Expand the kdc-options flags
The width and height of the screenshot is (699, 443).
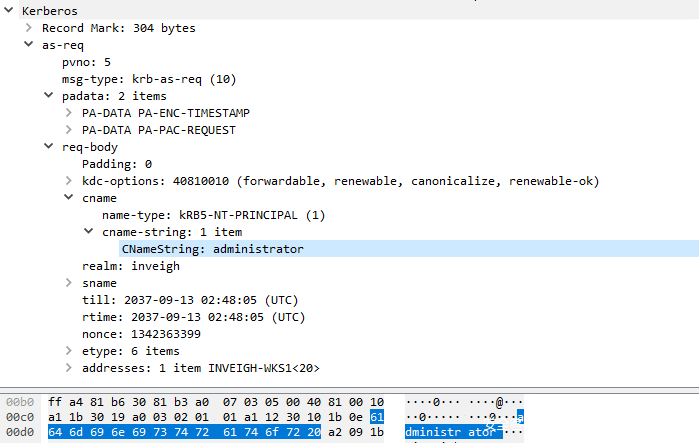pos(69,181)
